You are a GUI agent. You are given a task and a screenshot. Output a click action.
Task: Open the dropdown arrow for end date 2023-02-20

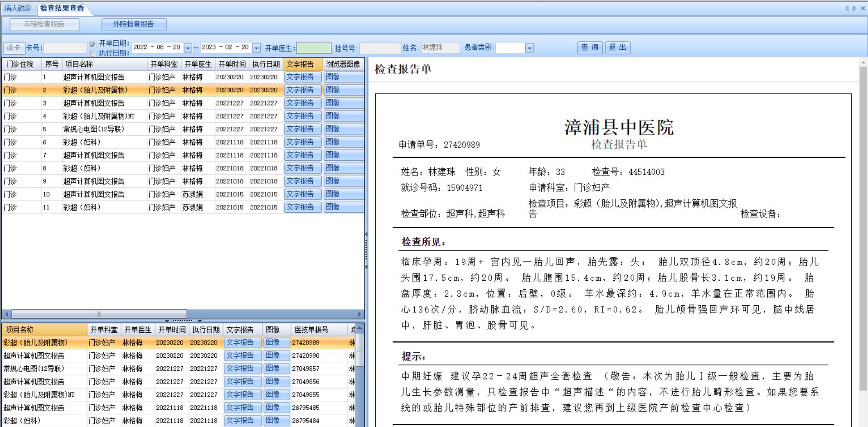click(x=257, y=48)
